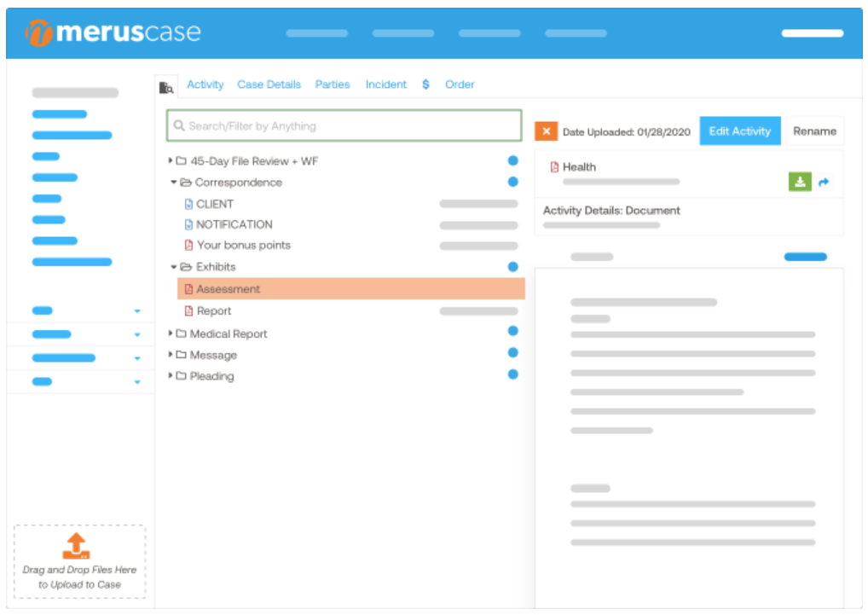This screenshot has height=615, width=868.
Task: Click the orange upload tray icon
Action: 77,546
